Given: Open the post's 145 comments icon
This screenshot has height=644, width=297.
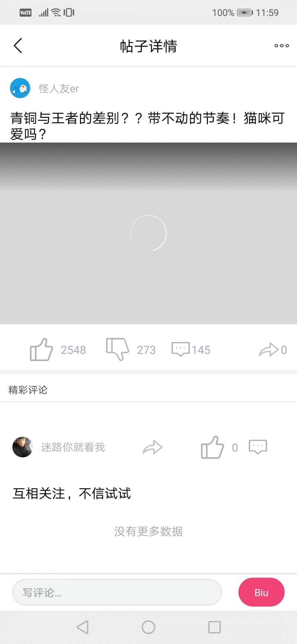Looking at the screenshot, I should [180, 349].
